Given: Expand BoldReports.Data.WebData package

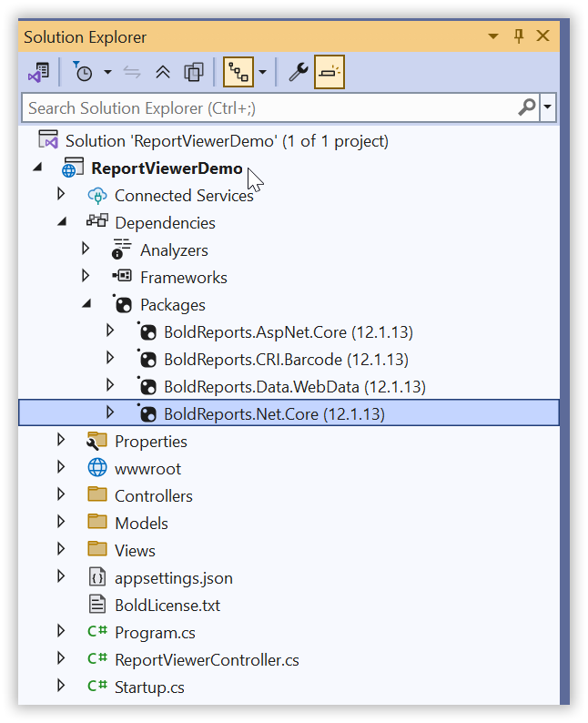Looking at the screenshot, I should click(109, 384).
